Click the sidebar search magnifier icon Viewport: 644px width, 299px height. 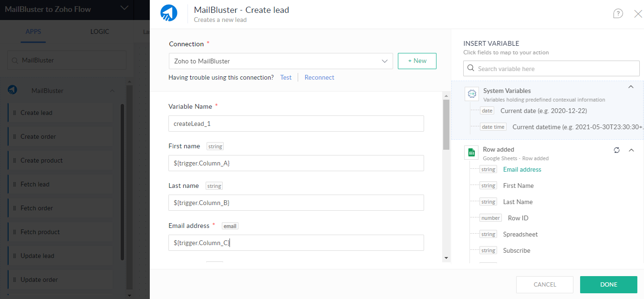pyautogui.click(x=16, y=61)
